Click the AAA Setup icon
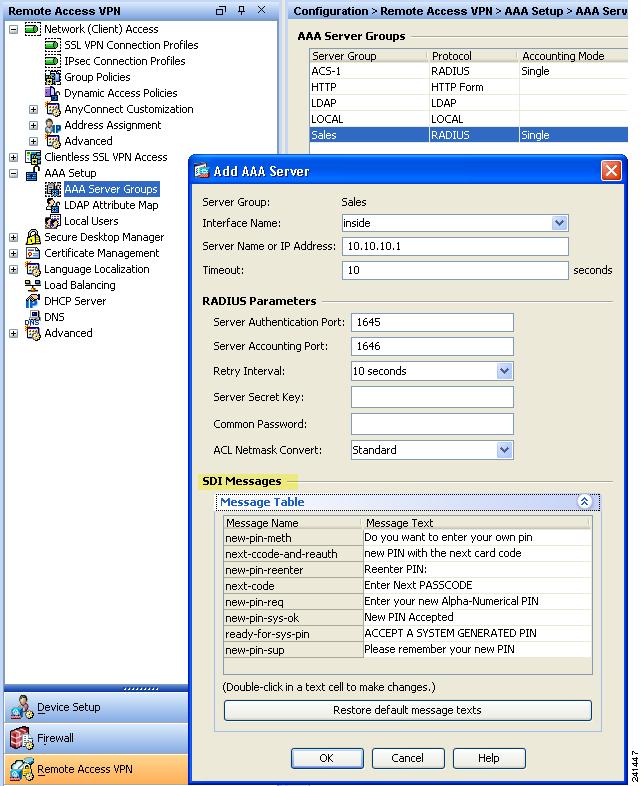The height and width of the screenshot is (786, 641). [x=33, y=173]
